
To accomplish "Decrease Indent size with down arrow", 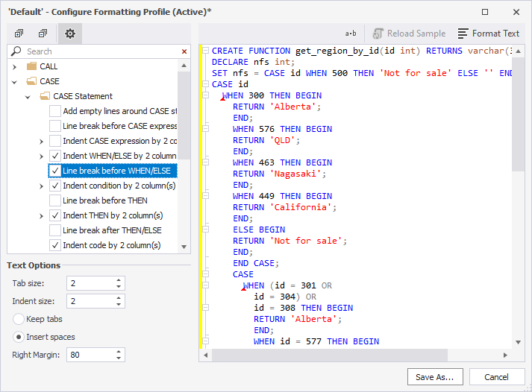I will [119, 305].
